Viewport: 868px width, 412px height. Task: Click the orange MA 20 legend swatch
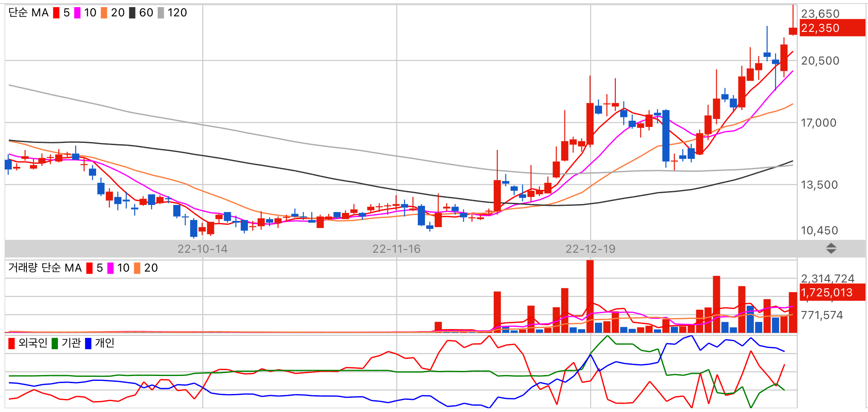104,13
